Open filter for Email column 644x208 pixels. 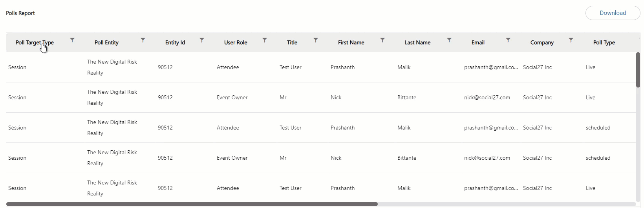pos(508,40)
